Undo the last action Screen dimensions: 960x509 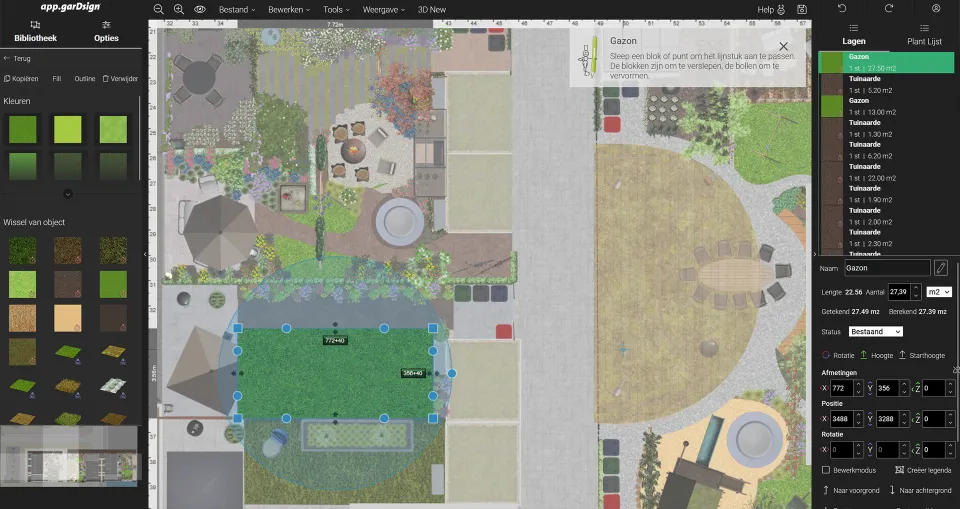tap(842, 9)
